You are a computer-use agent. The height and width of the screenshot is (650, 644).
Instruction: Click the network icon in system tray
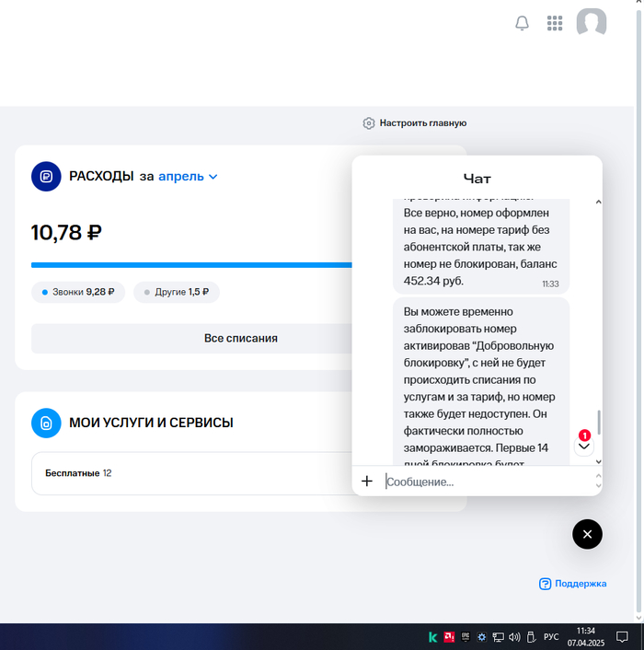pyautogui.click(x=498, y=636)
